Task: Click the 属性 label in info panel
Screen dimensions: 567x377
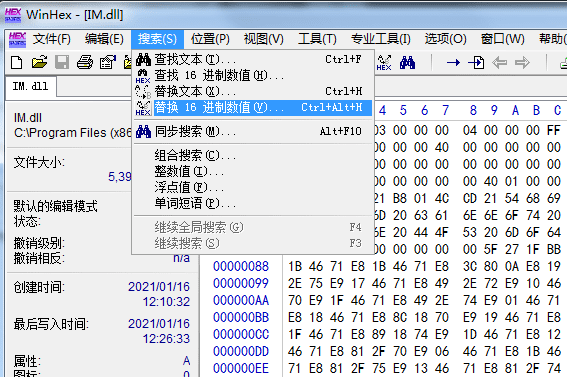Action: tap(27, 361)
